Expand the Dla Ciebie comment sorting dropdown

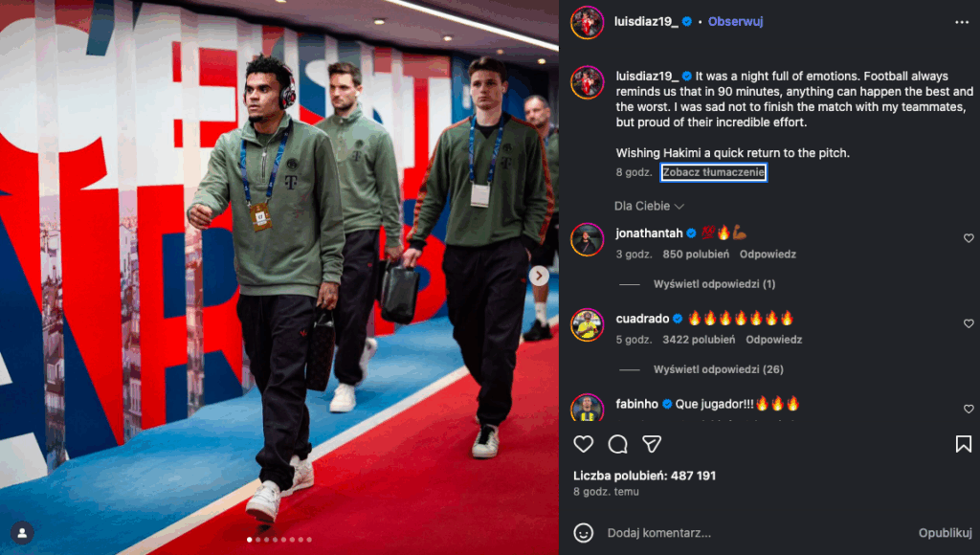point(649,206)
